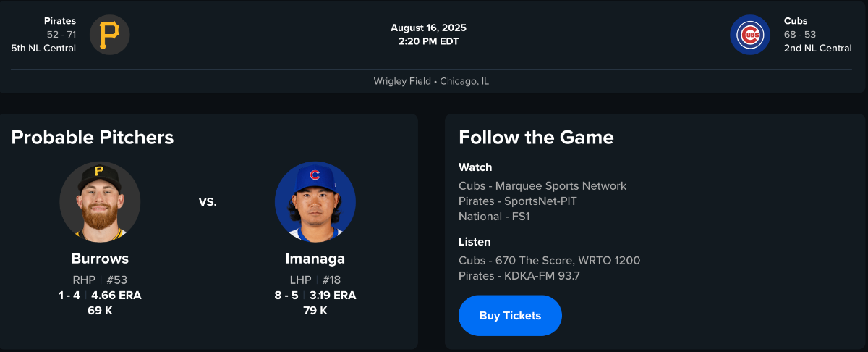Select the Pirates SportsNet-PIT broadcast listing
868x352 pixels.
518,201
